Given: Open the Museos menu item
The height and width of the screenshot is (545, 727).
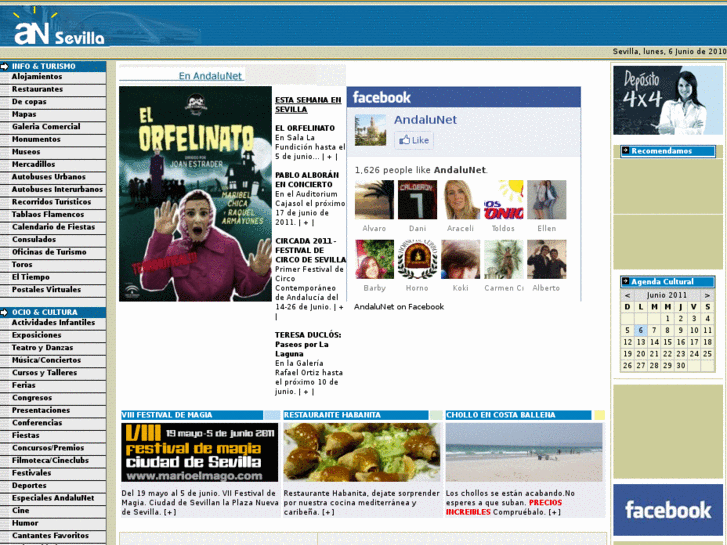Looking at the screenshot, I should pos(26,152).
